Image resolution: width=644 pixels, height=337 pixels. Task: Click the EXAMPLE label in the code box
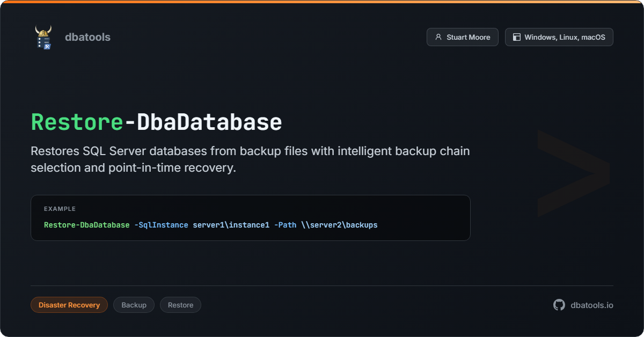[x=60, y=209]
